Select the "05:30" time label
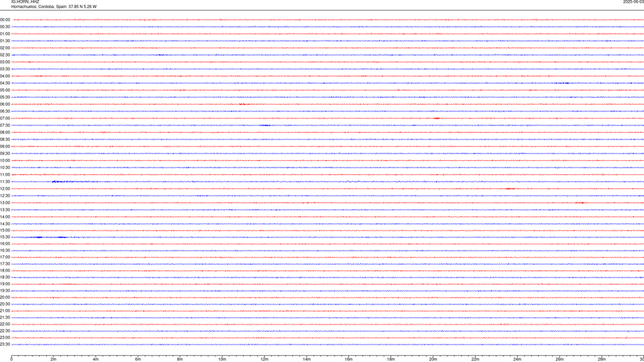 (5, 97)
